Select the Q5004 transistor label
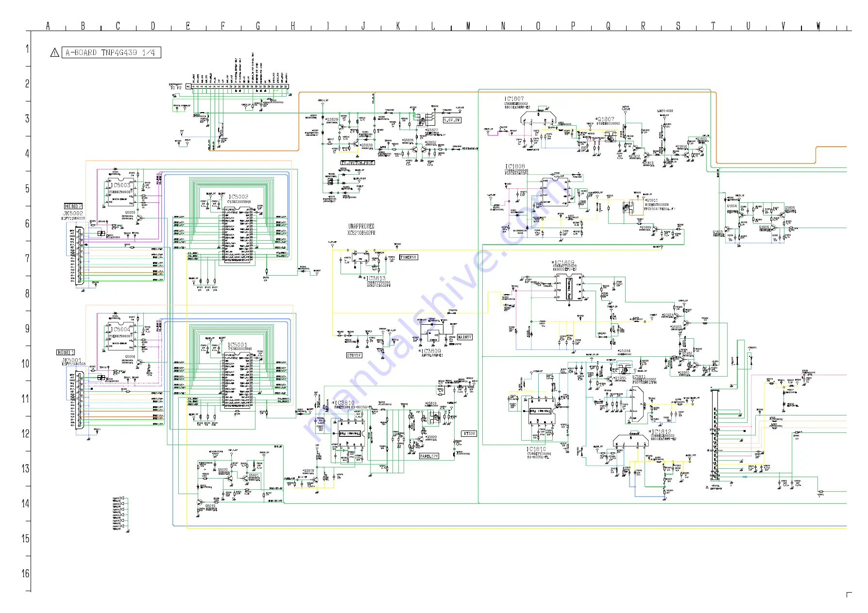Image resolution: width=868 pixels, height=613 pixels. [130, 356]
